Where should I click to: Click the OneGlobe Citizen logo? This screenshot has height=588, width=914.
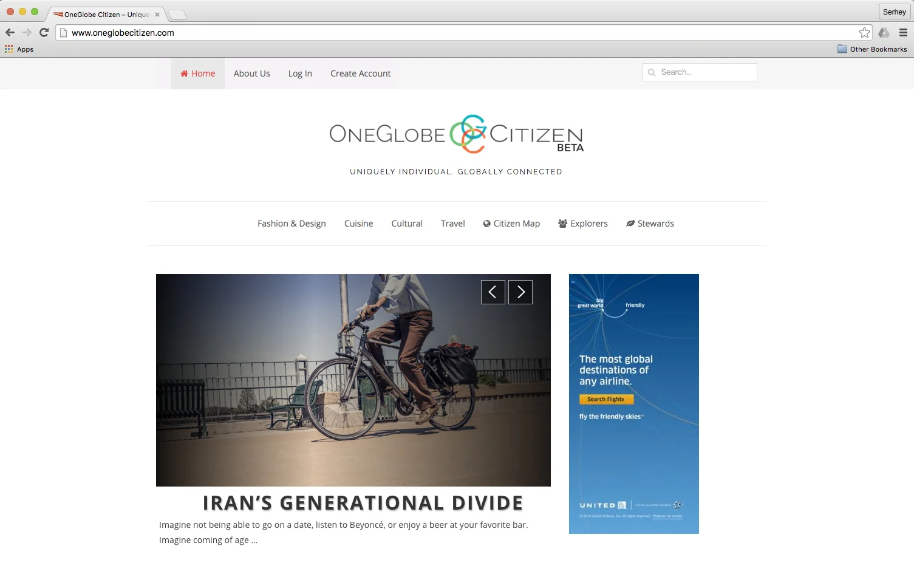coord(456,134)
